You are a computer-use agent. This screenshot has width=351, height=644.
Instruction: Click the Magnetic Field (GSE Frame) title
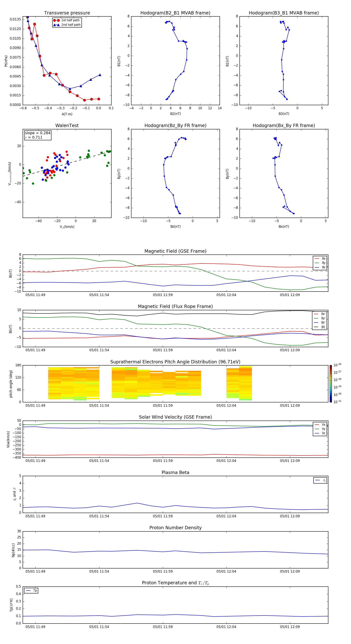pyautogui.click(x=175, y=251)
